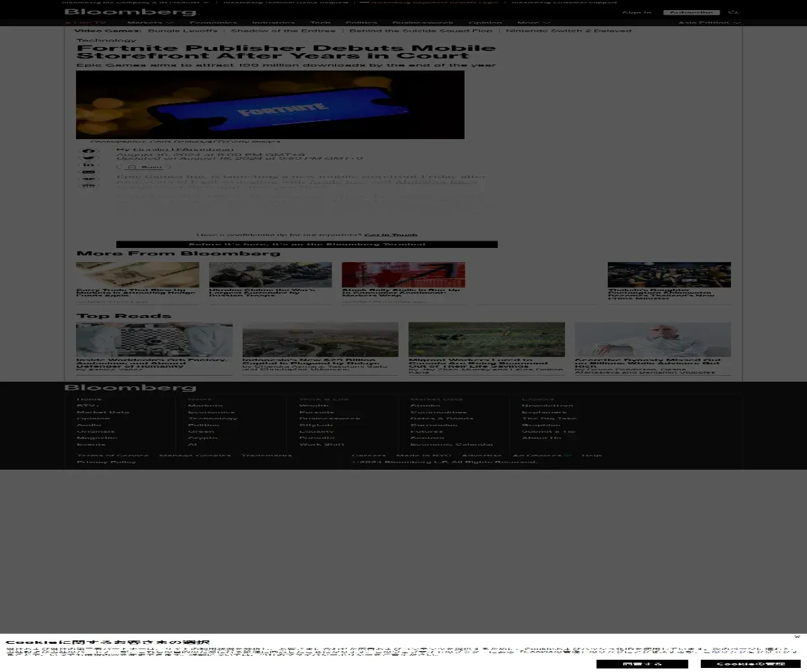The image size is (807, 672).
Task: Open Politics navigation tab
Action: pyautogui.click(x=362, y=23)
